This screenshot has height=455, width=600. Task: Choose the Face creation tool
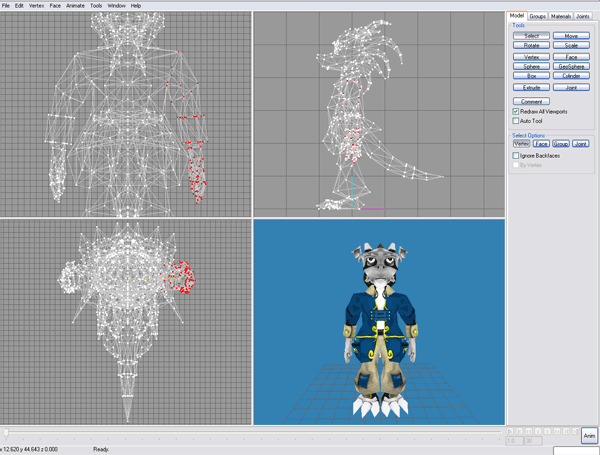click(571, 57)
